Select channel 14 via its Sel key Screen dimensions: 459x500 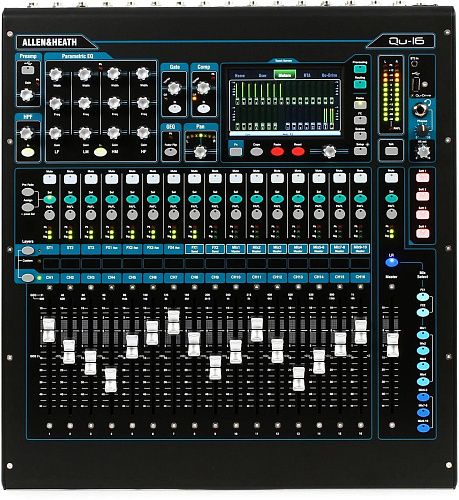319,199
